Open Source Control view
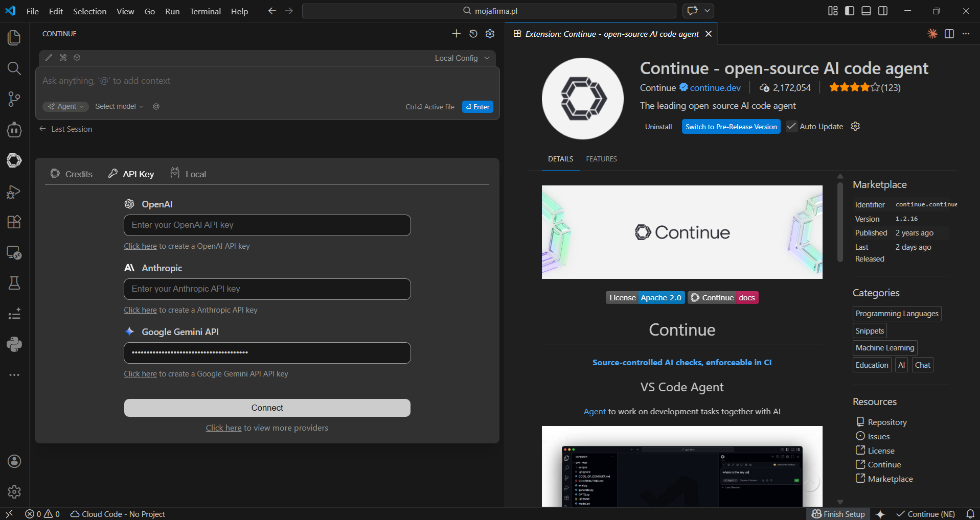The width and height of the screenshot is (980, 520). coord(14,99)
